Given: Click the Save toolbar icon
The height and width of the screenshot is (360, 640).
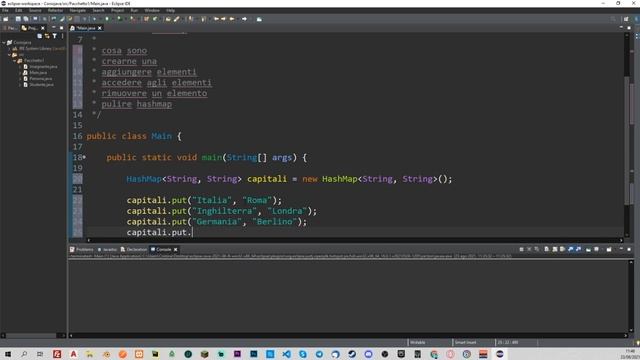Looking at the screenshot, I should click(x=18, y=19).
